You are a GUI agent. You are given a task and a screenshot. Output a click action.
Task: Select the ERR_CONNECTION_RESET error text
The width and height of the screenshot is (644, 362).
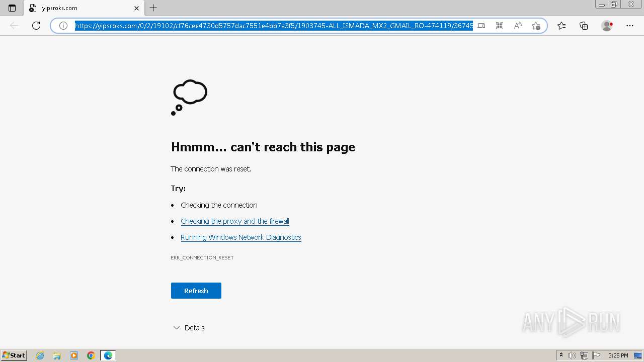coord(202,257)
